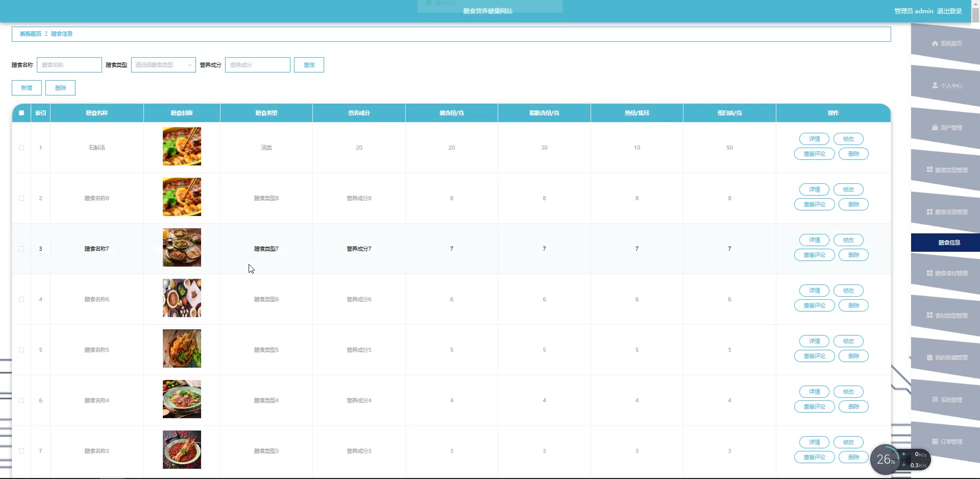Open 订单管理 in the sidebar

click(947, 442)
